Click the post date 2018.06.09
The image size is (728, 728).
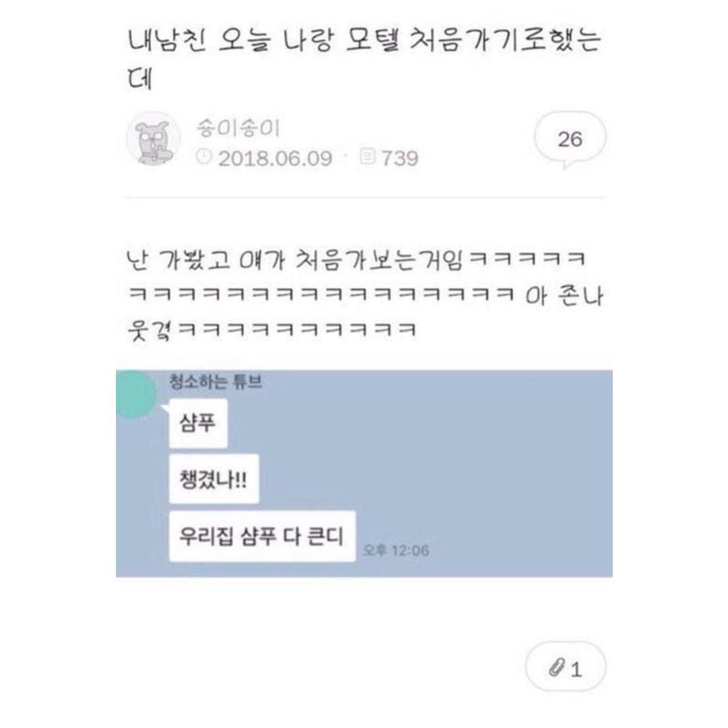click(275, 158)
